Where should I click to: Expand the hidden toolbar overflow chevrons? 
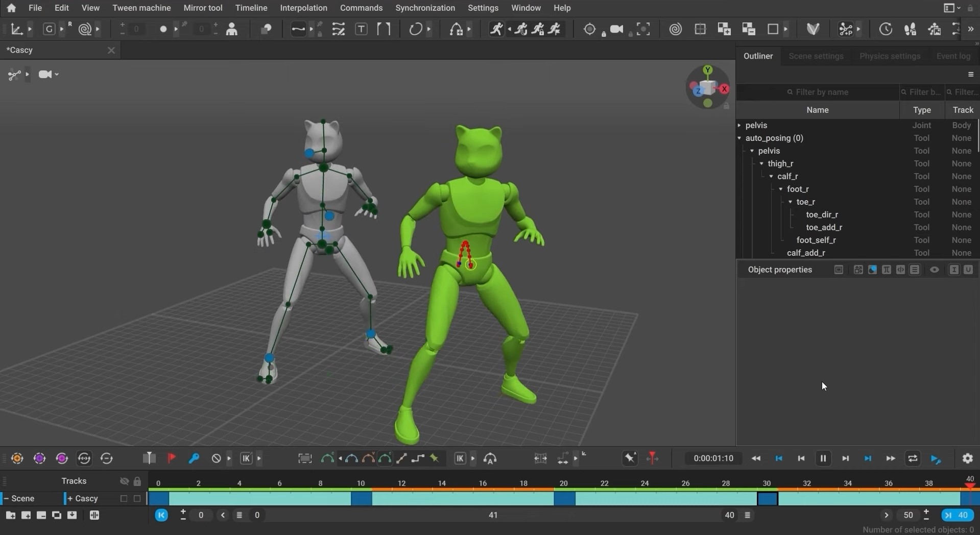click(971, 29)
